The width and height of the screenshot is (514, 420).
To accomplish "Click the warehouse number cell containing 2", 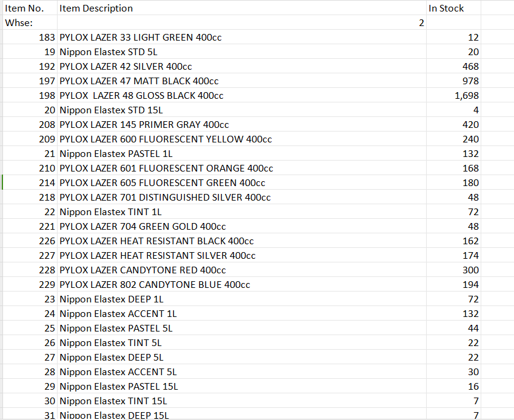I will coord(421,23).
